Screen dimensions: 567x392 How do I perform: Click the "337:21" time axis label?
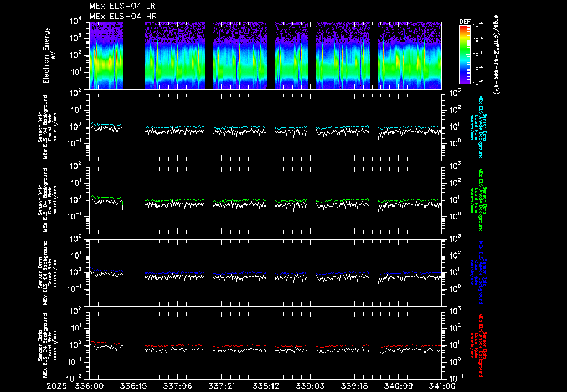[x=221, y=386]
